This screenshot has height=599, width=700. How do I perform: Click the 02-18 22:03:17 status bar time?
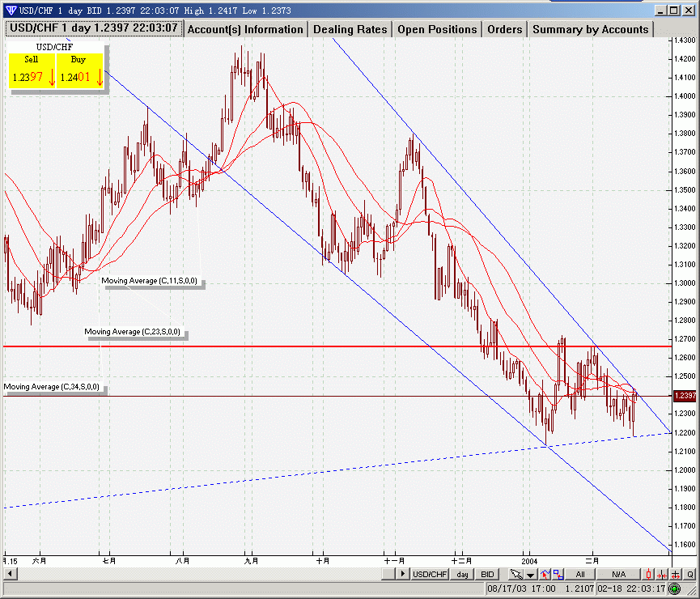click(630, 588)
